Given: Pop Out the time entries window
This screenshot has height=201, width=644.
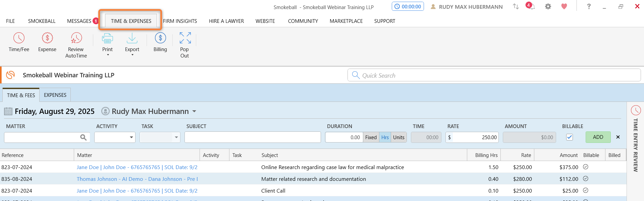Looking at the screenshot, I should (185, 45).
